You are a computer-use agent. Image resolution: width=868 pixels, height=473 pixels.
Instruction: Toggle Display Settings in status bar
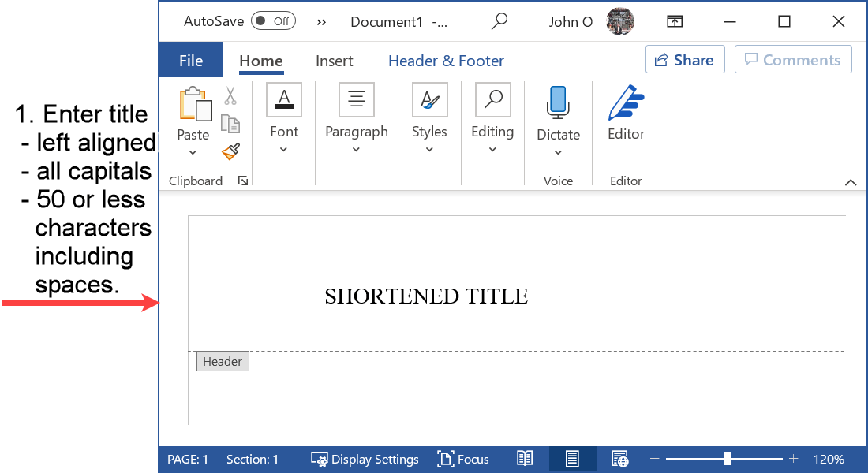click(x=365, y=459)
